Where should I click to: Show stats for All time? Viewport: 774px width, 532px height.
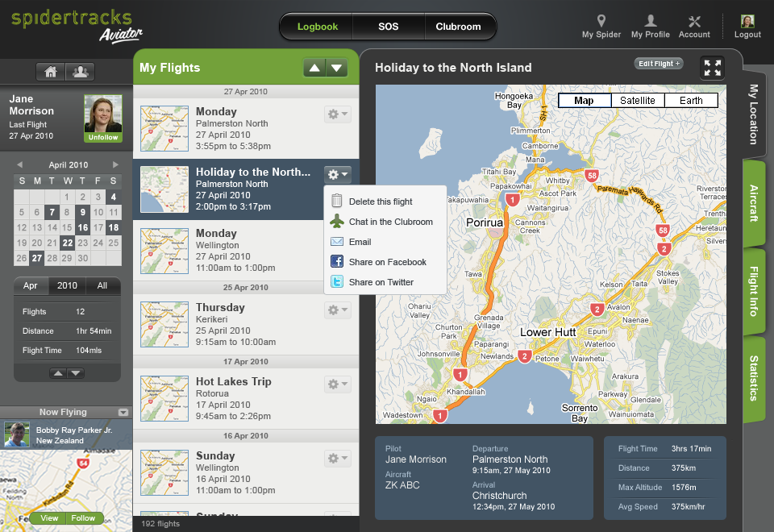coord(102,285)
